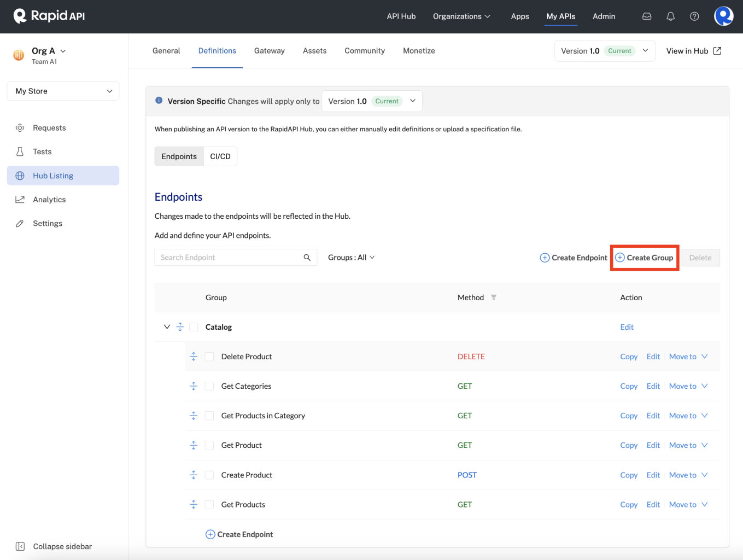Open the Groups: All filter dropdown
This screenshot has height=560, width=743.
point(351,258)
